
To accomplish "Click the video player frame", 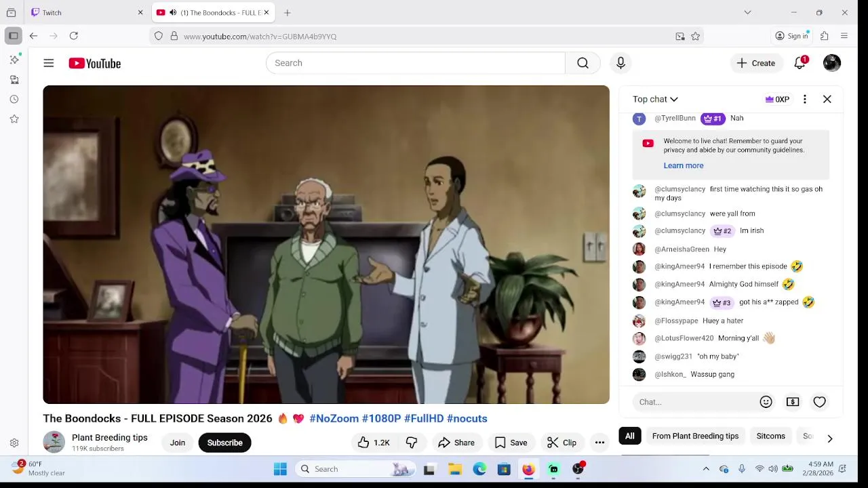I will click(326, 245).
